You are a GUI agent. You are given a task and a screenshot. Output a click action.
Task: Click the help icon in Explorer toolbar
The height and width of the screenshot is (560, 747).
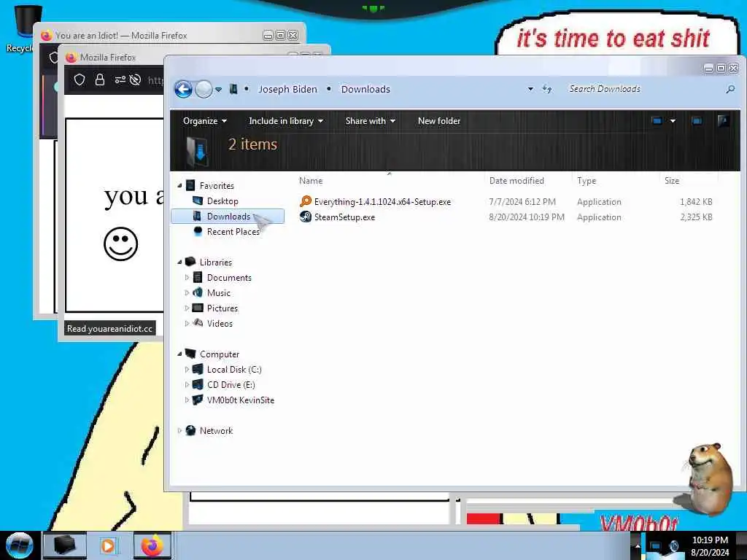(x=723, y=121)
